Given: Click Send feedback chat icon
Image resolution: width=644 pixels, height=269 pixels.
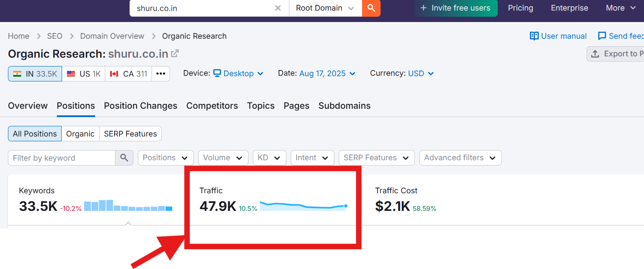Looking at the screenshot, I should pos(602,36).
